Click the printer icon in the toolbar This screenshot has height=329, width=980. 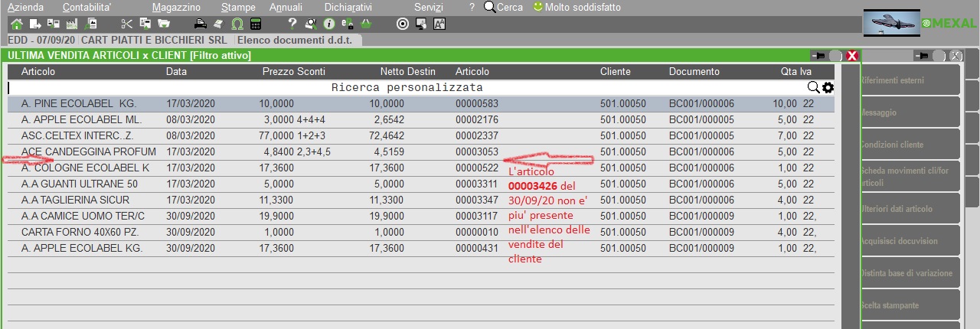click(200, 24)
